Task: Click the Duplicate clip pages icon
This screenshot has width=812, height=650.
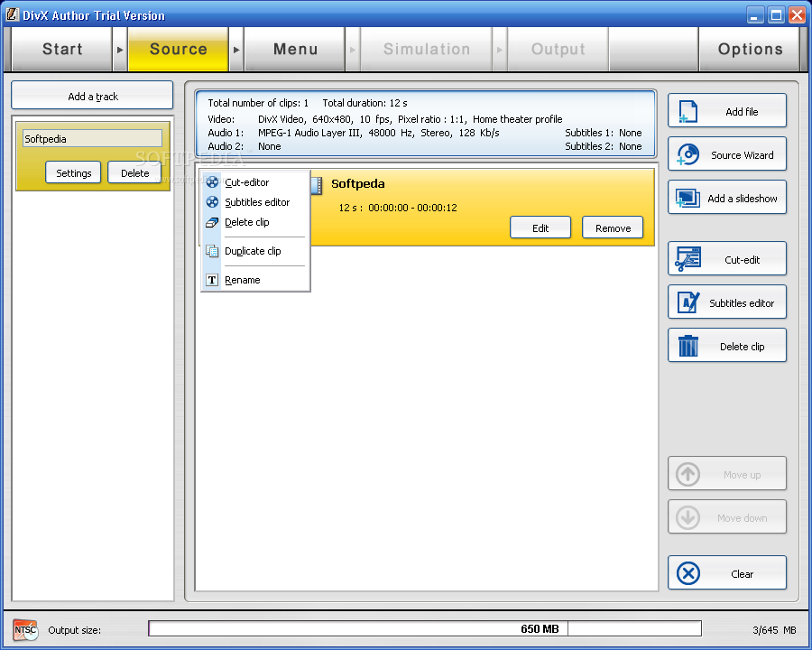Action: click(x=212, y=251)
